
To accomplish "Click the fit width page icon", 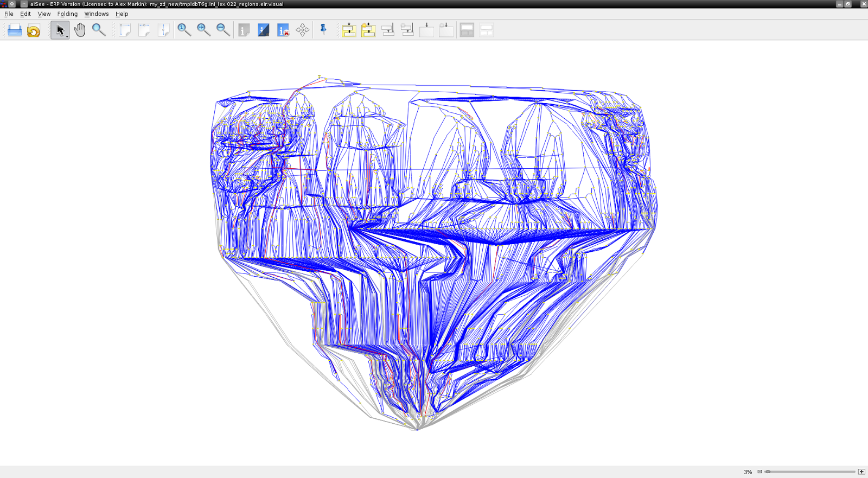I will click(x=144, y=30).
